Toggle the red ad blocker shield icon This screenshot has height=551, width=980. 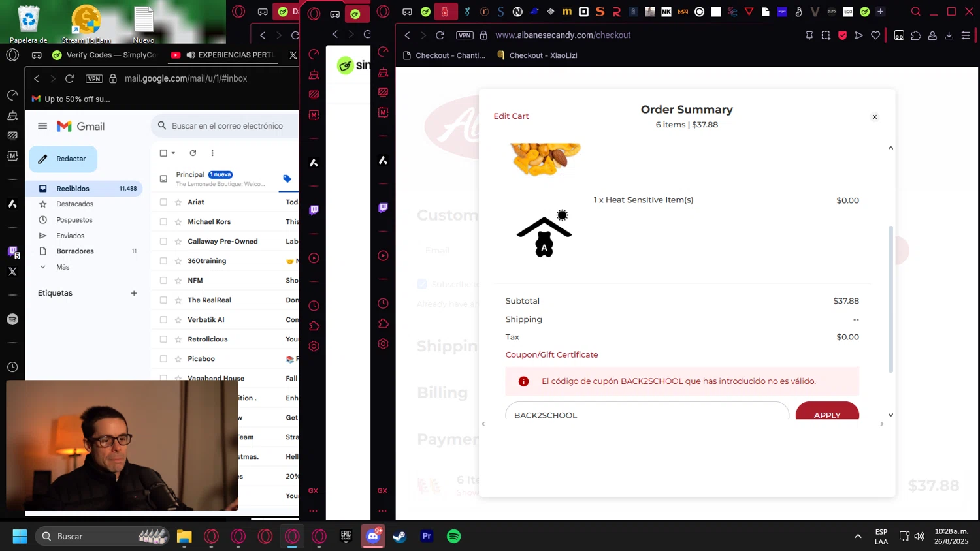842,35
